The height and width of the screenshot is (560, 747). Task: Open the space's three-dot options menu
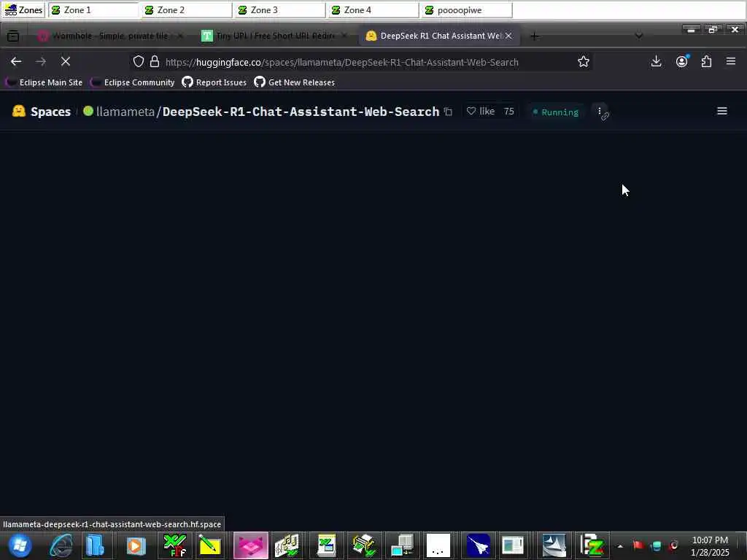click(600, 112)
